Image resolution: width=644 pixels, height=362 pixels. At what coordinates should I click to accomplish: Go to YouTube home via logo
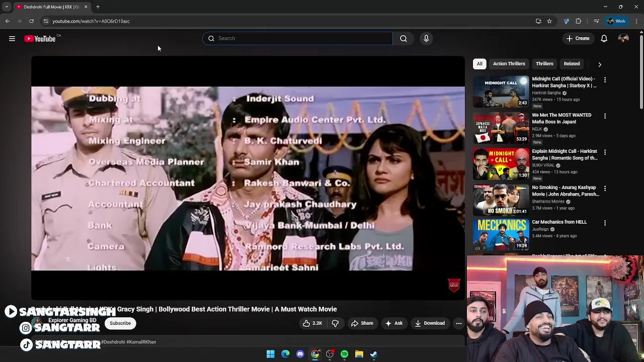pyautogui.click(x=40, y=39)
